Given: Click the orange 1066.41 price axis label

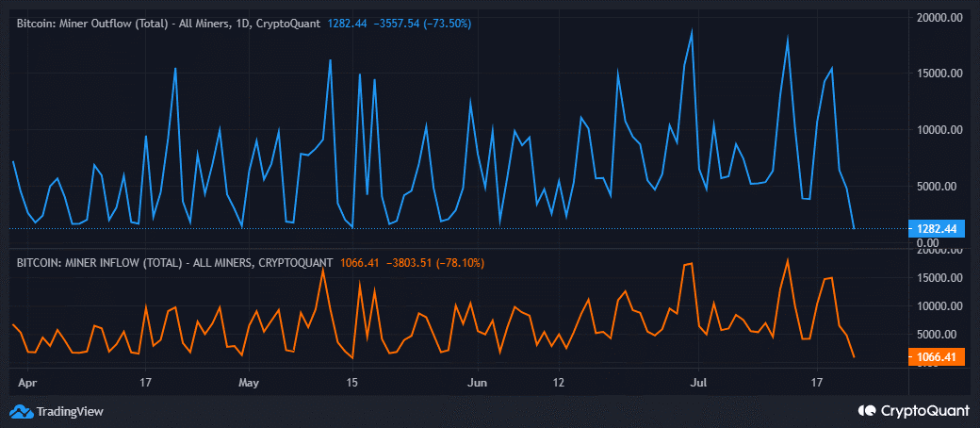Looking at the screenshot, I should pyautogui.click(x=937, y=357).
